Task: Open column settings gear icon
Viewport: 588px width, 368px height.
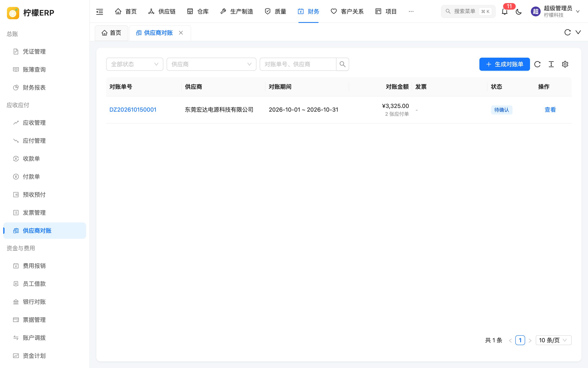Action: pyautogui.click(x=565, y=64)
